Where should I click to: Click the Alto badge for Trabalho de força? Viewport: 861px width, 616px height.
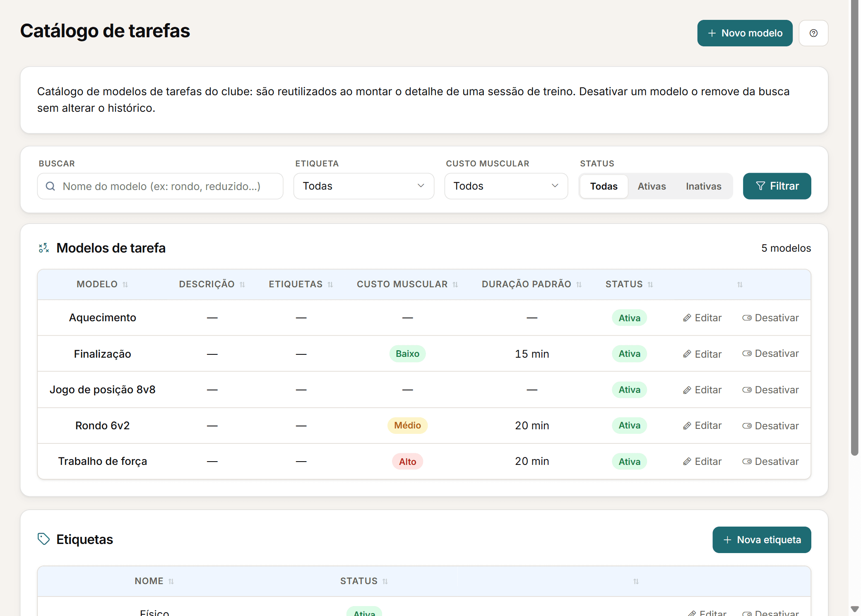point(407,462)
